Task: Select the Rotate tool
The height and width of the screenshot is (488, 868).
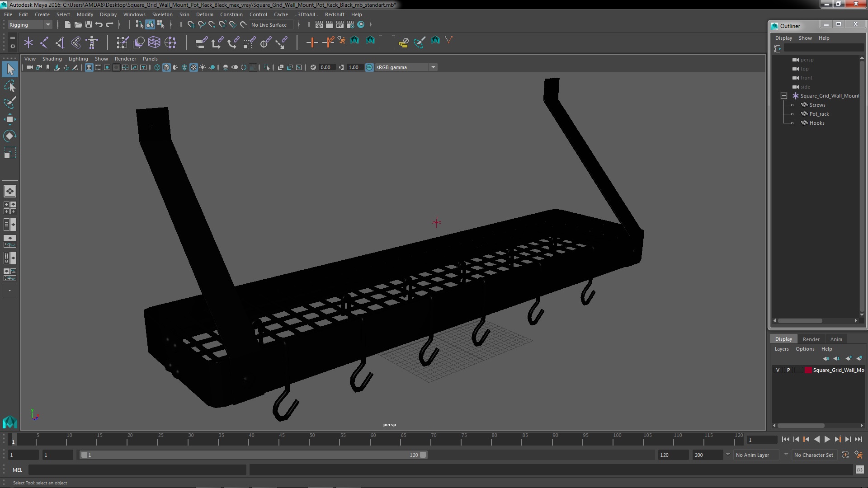Action: click(x=10, y=136)
